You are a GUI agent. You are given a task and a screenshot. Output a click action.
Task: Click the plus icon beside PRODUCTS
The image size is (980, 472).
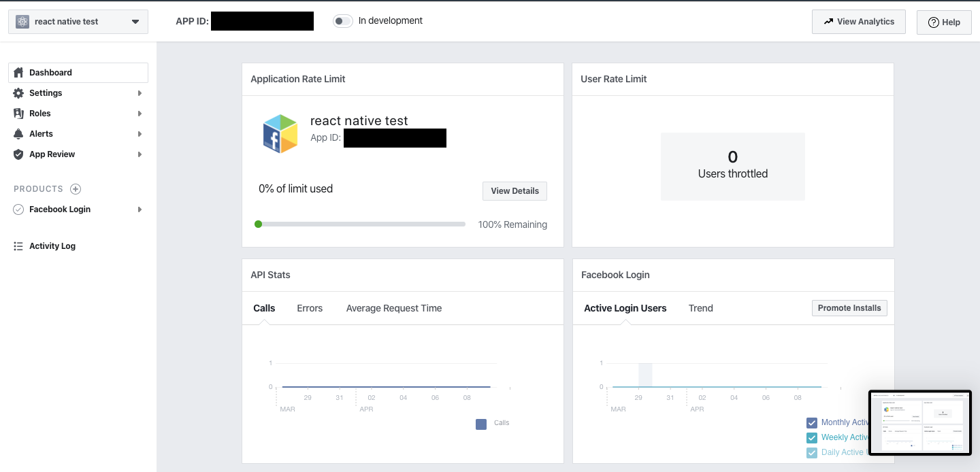tap(75, 188)
